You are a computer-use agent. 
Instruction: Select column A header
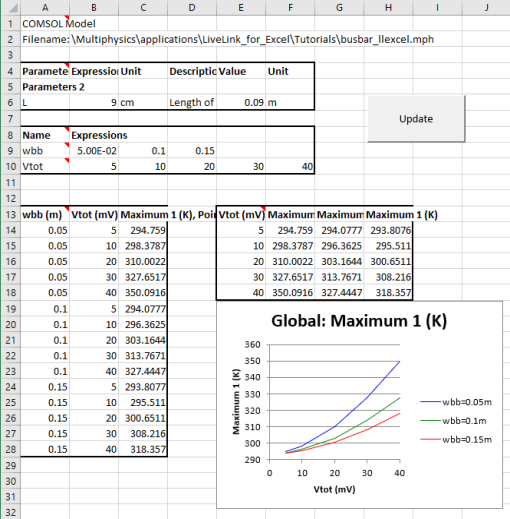(45, 7)
